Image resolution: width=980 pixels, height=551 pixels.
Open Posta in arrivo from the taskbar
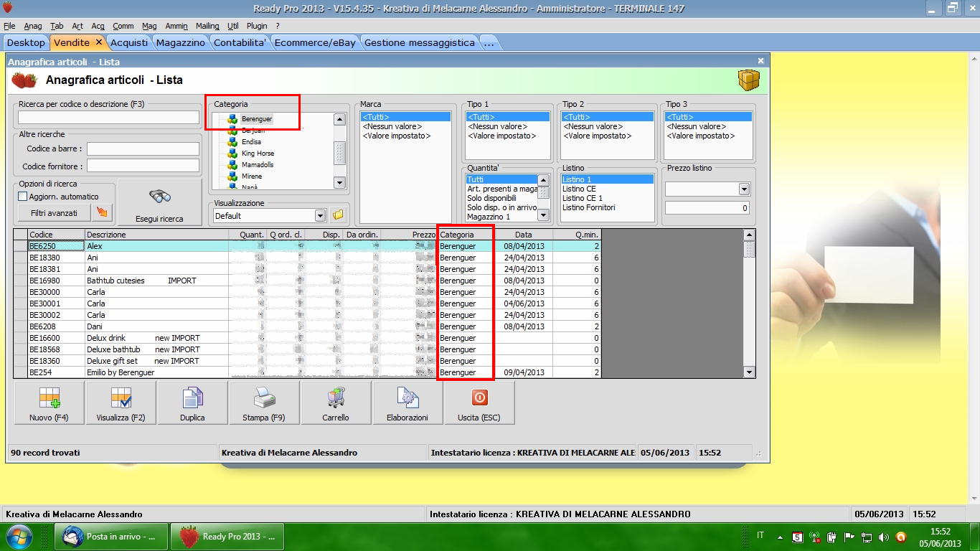(x=112, y=537)
